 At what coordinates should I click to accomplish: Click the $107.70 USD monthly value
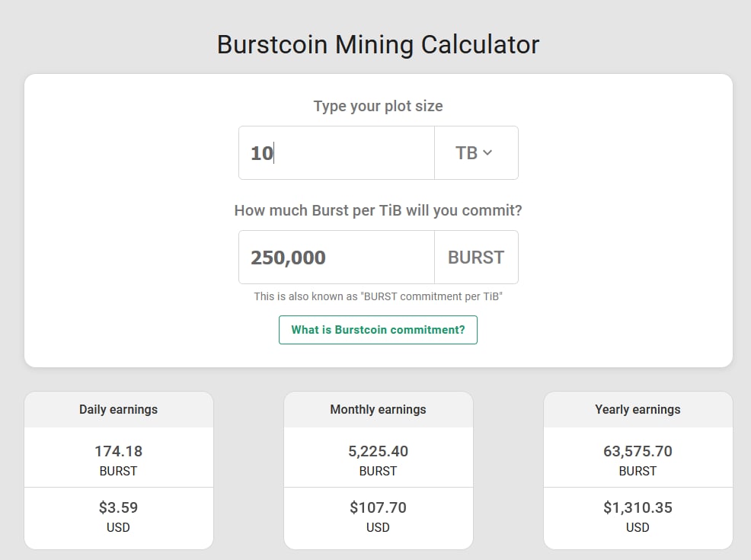(x=378, y=507)
